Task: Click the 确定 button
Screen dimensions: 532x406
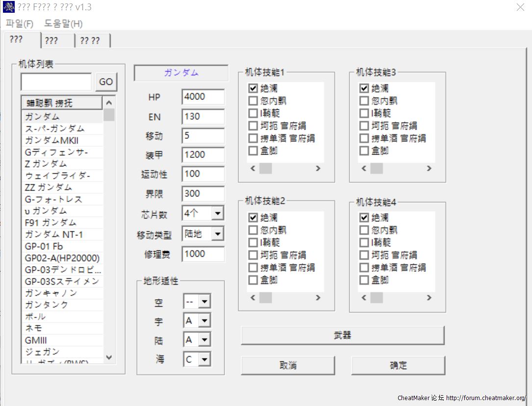Action: 398,365
